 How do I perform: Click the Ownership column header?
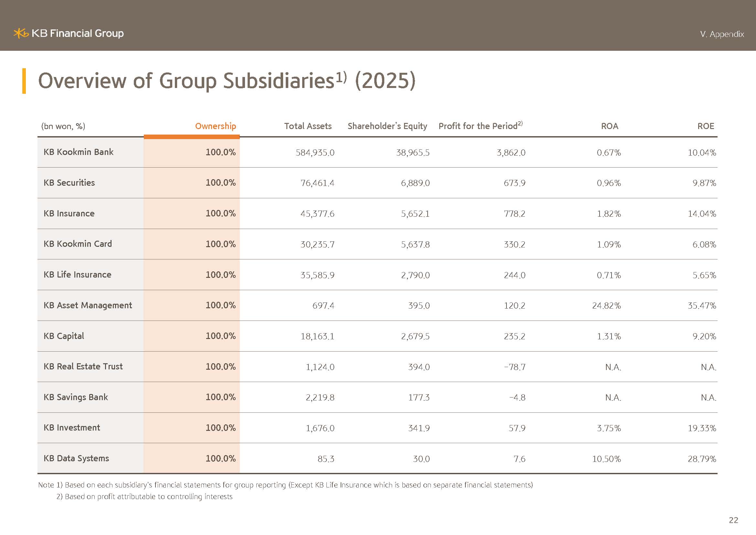coord(215,126)
